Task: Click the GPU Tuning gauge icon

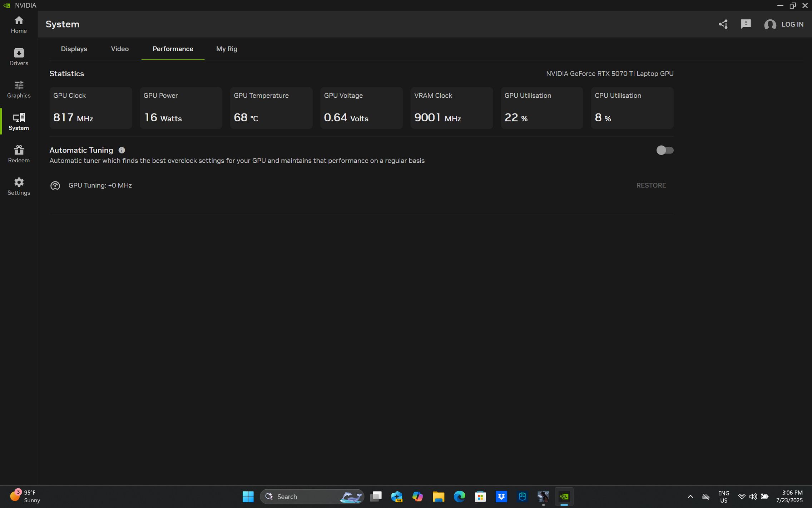Action: pos(55,185)
